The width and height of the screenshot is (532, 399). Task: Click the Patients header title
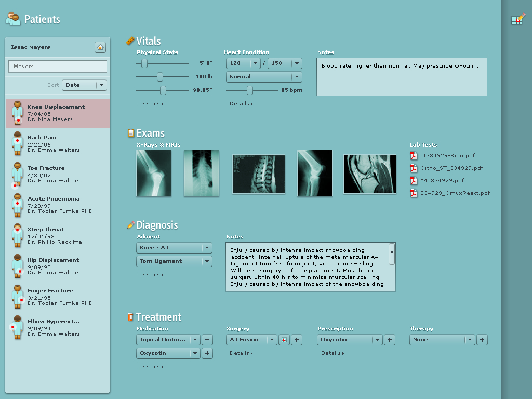tap(42, 20)
